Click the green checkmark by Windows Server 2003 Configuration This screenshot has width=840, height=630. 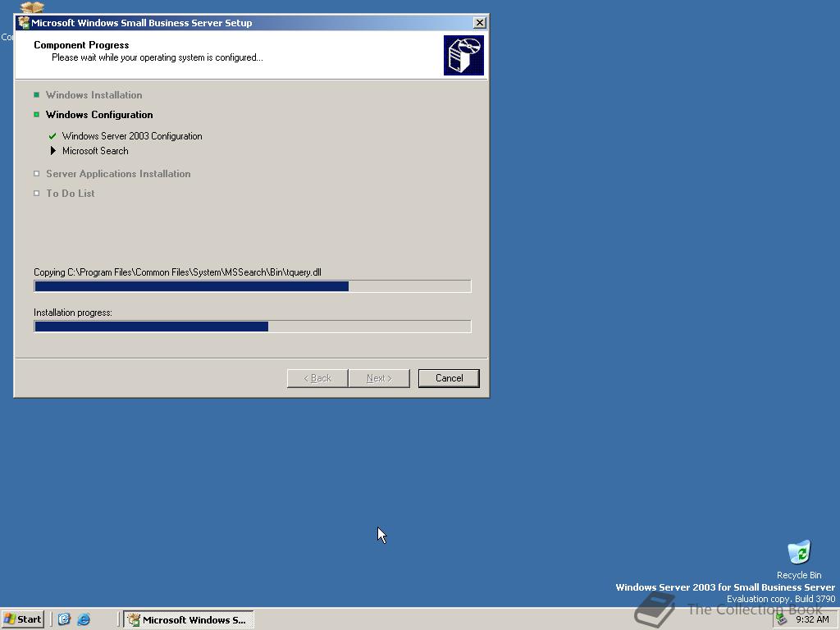point(52,136)
